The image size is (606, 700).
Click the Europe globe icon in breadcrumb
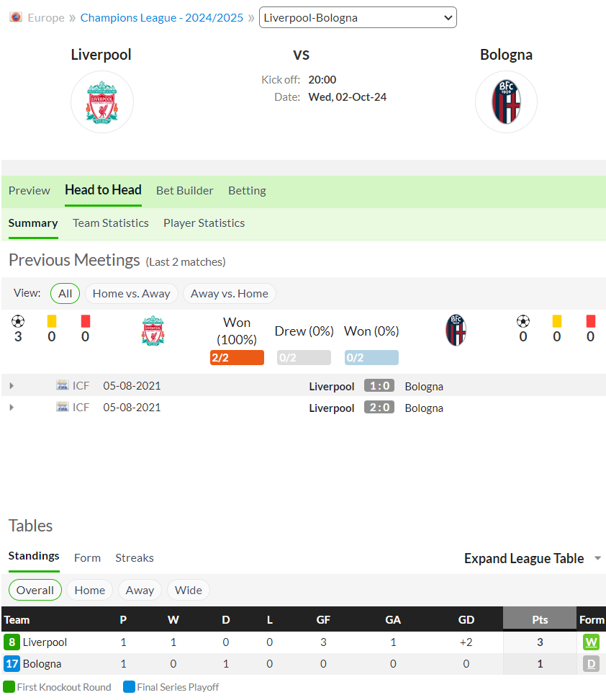[x=16, y=17]
